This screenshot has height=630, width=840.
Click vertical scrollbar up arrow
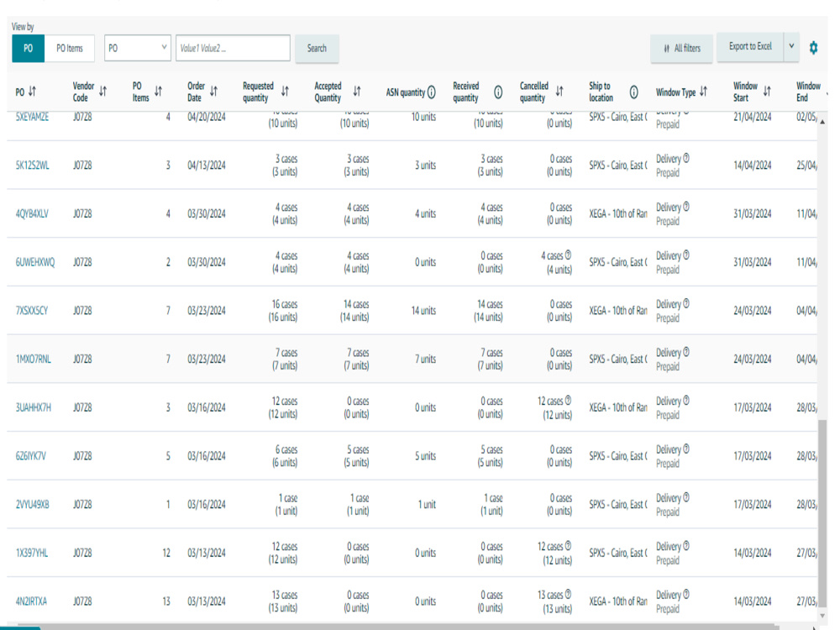click(x=822, y=122)
